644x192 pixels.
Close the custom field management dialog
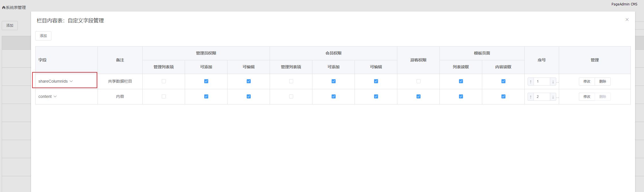pos(627,20)
